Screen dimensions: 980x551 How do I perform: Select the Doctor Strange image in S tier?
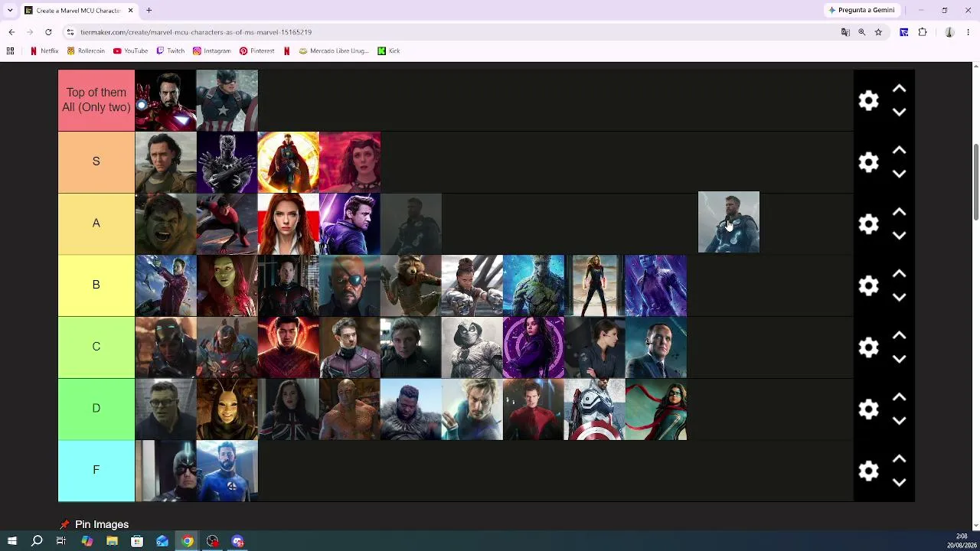[289, 162]
